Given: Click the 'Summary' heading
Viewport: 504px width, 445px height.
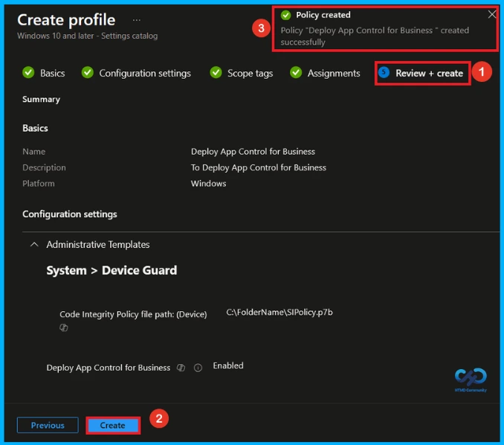Looking at the screenshot, I should 41,100.
